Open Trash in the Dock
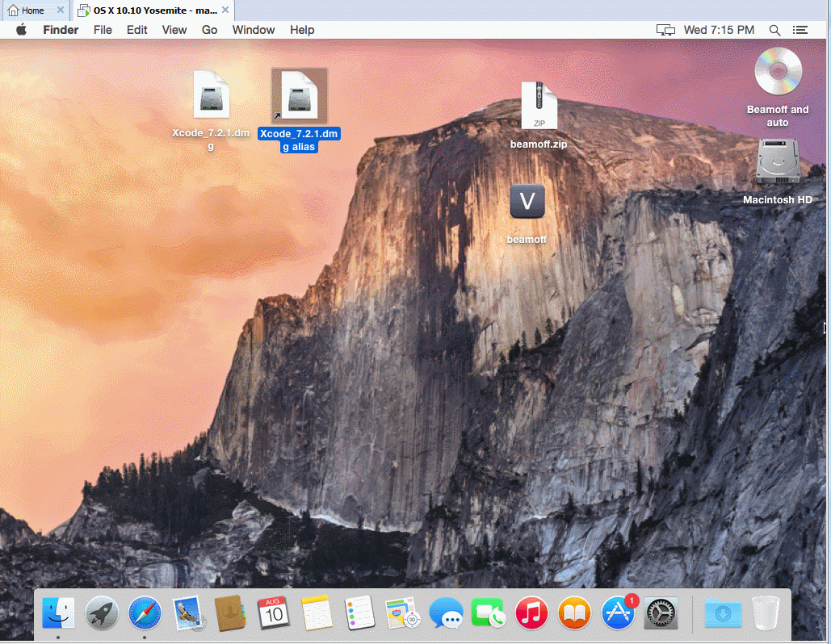This screenshot has width=831, height=644. 766,613
